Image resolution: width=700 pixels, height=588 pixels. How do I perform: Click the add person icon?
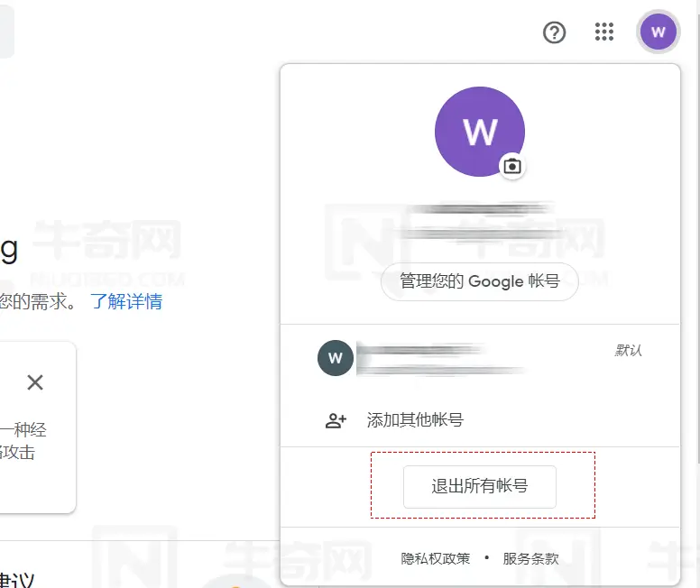coord(336,420)
